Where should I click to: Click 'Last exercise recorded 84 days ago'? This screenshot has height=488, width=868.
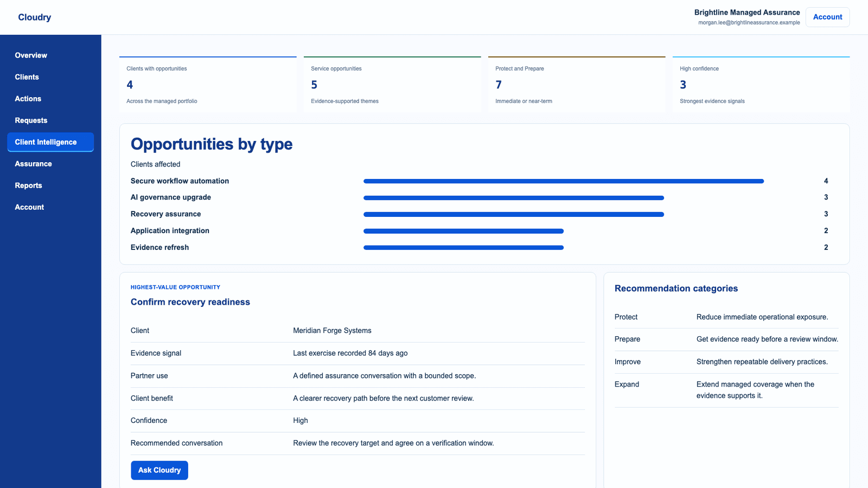click(350, 353)
